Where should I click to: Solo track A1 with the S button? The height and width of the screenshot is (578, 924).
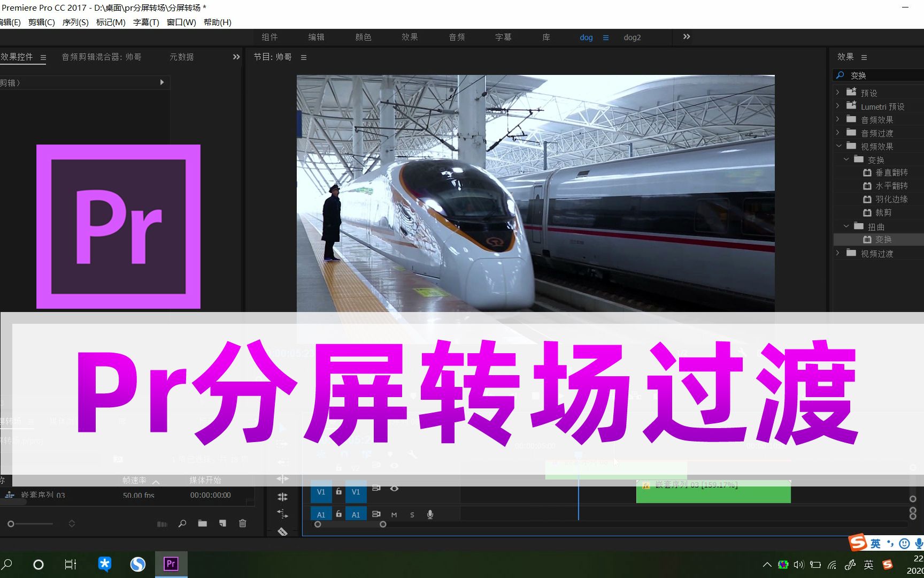click(412, 515)
